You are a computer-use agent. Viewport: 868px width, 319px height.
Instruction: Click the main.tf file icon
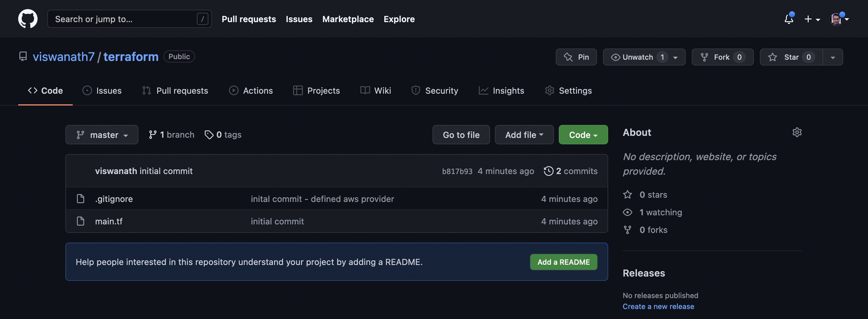(80, 221)
